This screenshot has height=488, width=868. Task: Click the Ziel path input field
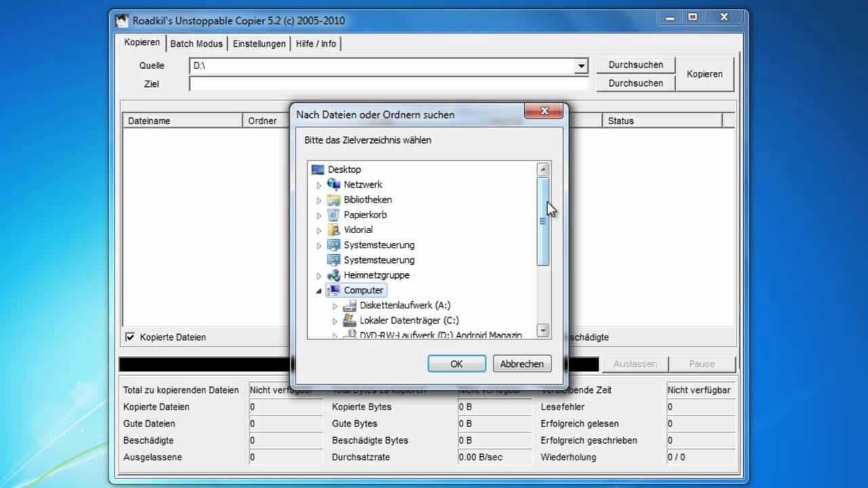(389, 84)
